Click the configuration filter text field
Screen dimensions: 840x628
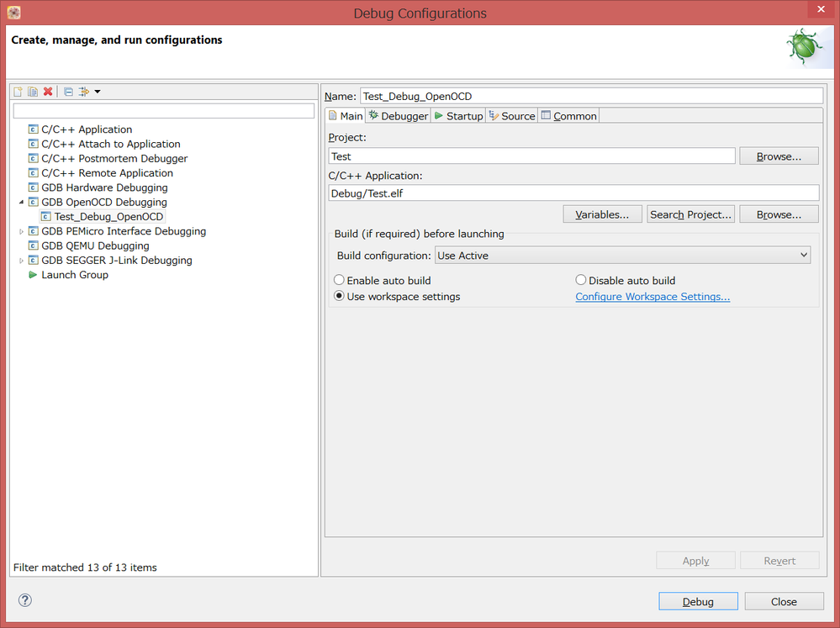pos(163,111)
